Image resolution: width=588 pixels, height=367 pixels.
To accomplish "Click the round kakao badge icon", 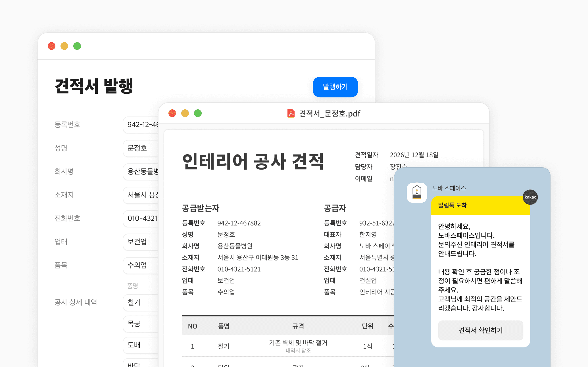I will 530,197.
